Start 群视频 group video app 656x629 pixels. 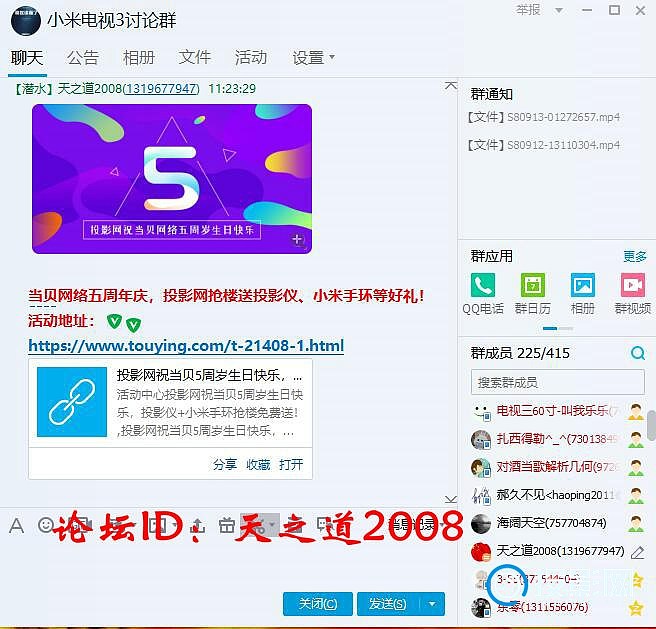[x=633, y=294]
